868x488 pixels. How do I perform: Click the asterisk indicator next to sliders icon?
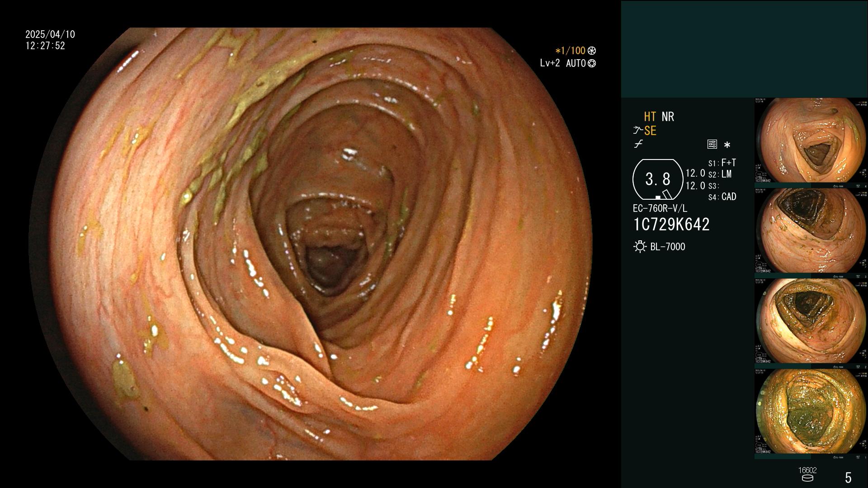(x=727, y=145)
